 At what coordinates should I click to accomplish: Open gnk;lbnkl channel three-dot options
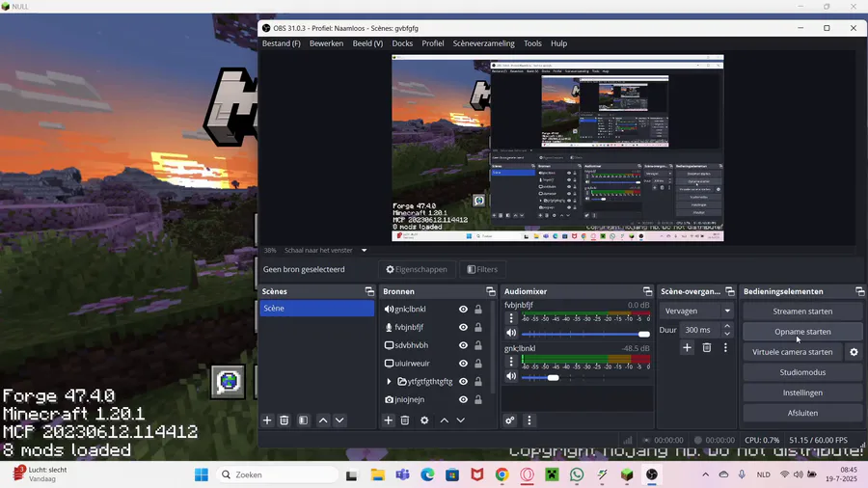point(511,362)
